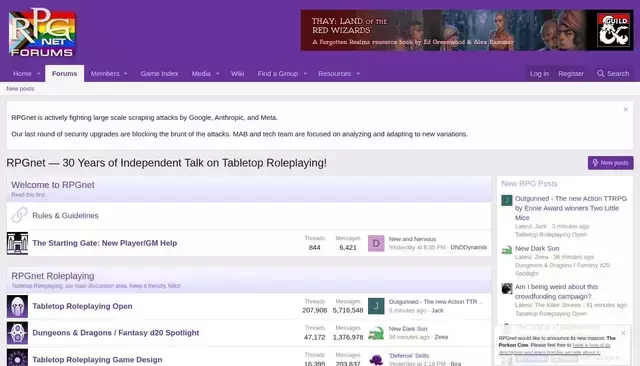The height and width of the screenshot is (366, 640).
Task: Open the Thay Red Wizards banner ad
Action: click(467, 30)
